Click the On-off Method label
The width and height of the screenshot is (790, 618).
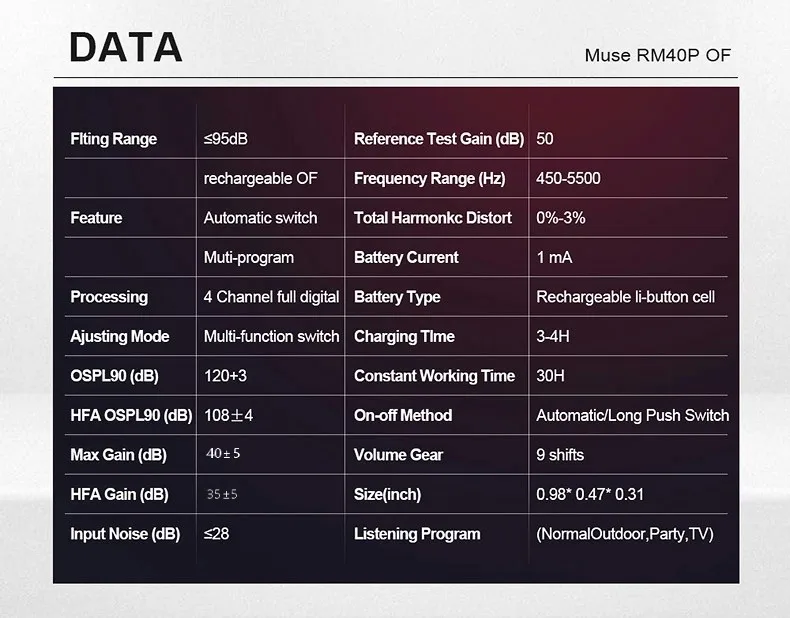(403, 416)
